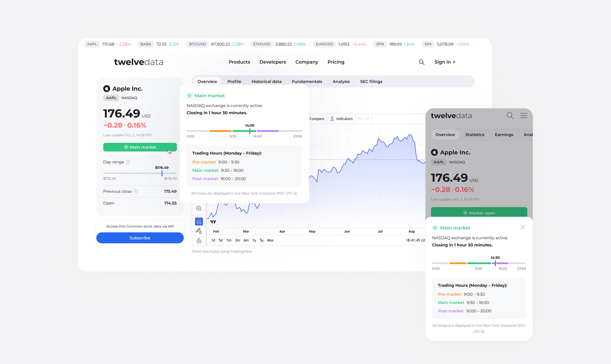Screen dimensions: 611x364
Task: Click the AAPL ticker in top bar
Action: click(92, 44)
